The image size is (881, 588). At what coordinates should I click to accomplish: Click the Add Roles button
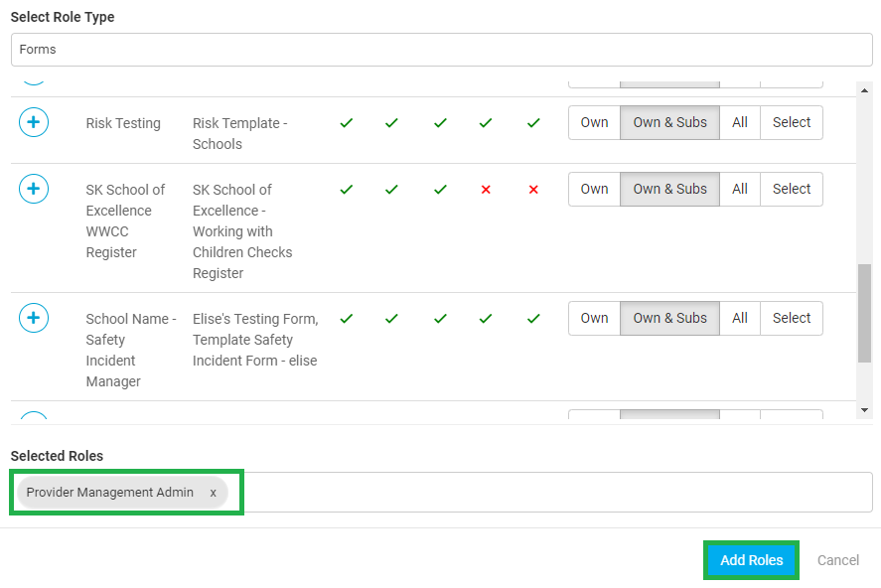point(751,560)
